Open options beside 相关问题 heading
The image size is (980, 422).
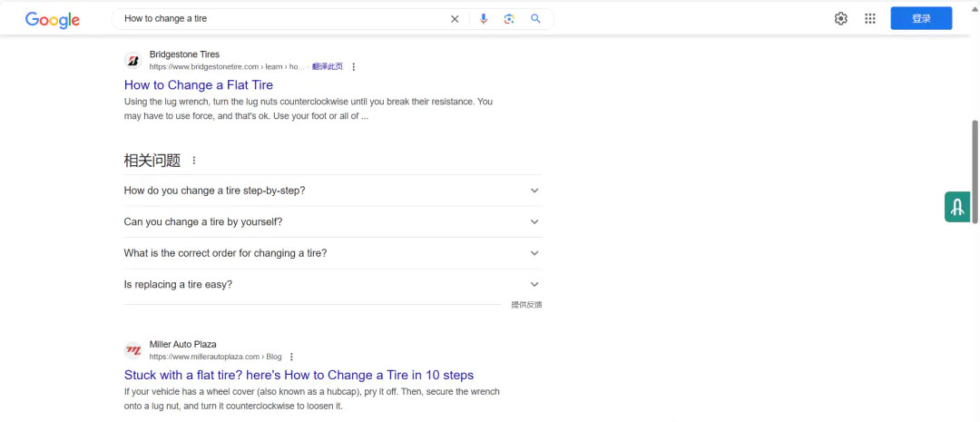tap(193, 161)
